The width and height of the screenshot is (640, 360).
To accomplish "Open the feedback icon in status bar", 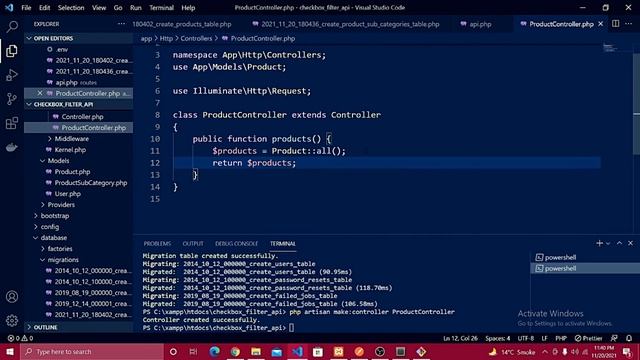I will [x=614, y=338].
